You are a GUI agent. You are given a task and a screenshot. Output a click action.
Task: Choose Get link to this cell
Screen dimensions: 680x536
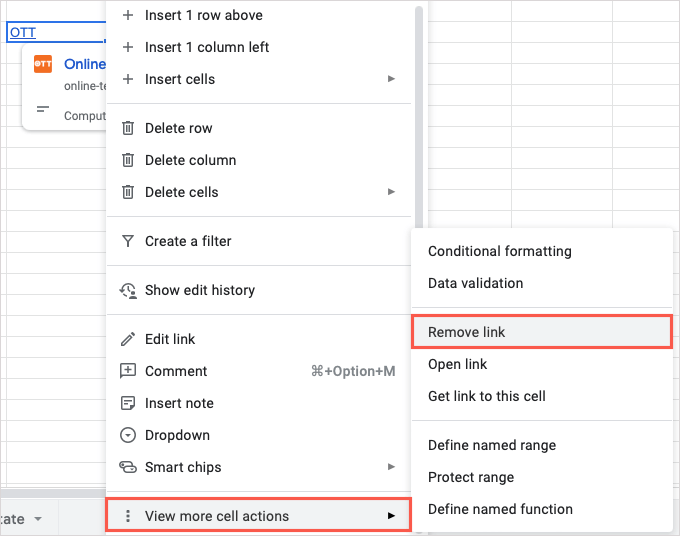487,396
